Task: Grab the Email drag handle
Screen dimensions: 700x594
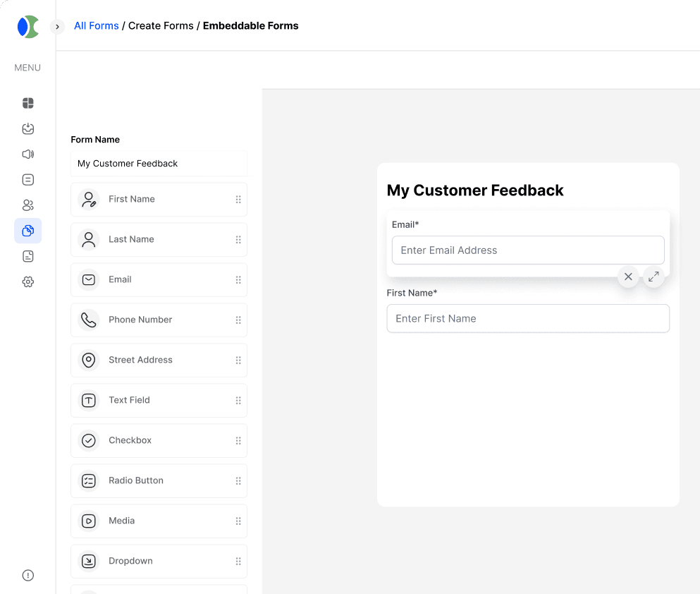Action: coord(238,279)
